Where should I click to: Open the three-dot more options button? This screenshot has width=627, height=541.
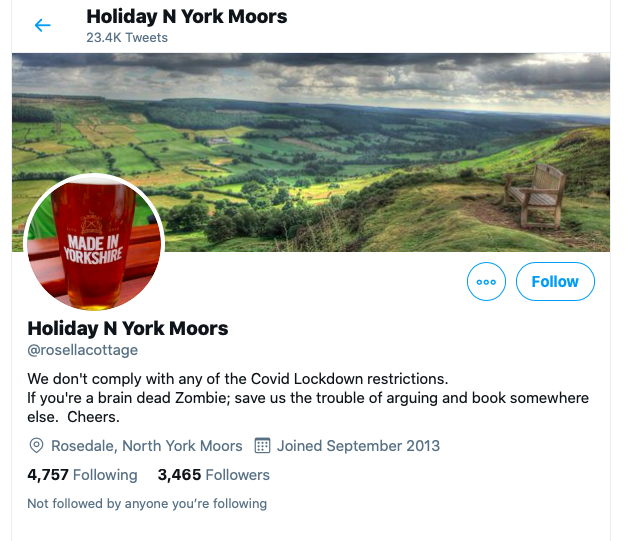(486, 281)
